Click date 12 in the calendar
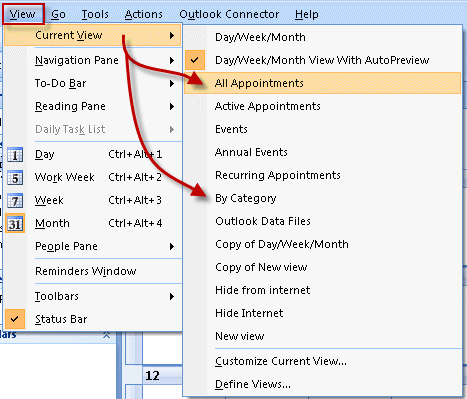Image resolution: width=467 pixels, height=399 pixels. pyautogui.click(x=153, y=376)
